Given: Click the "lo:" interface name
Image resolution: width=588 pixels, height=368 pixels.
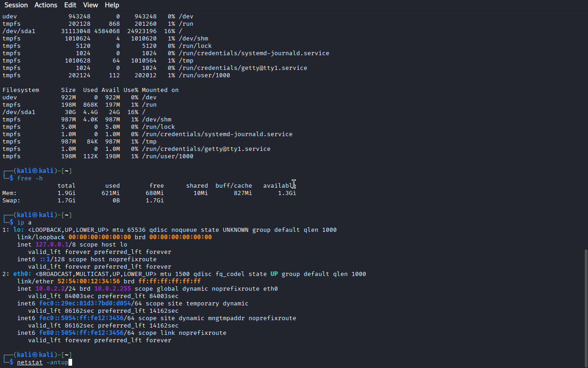Looking at the screenshot, I should coord(19,230).
